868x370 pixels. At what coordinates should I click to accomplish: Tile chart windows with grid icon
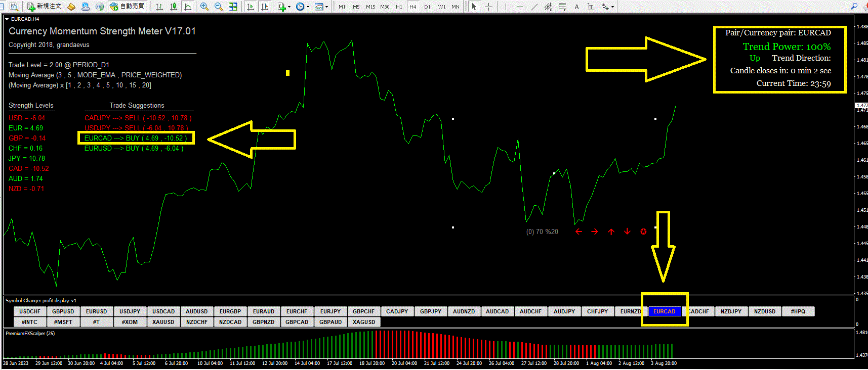pos(233,7)
